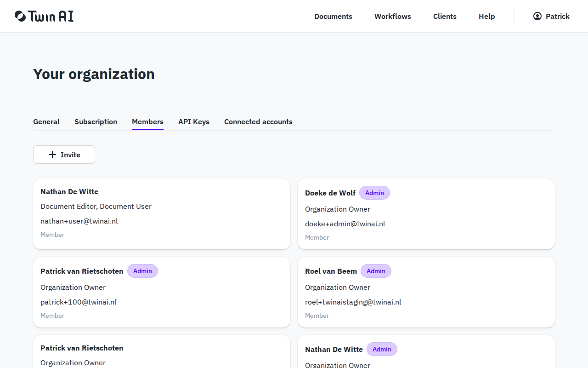Click doeke+admin@twinai.nl email link
The height and width of the screenshot is (368, 588).
click(x=345, y=224)
